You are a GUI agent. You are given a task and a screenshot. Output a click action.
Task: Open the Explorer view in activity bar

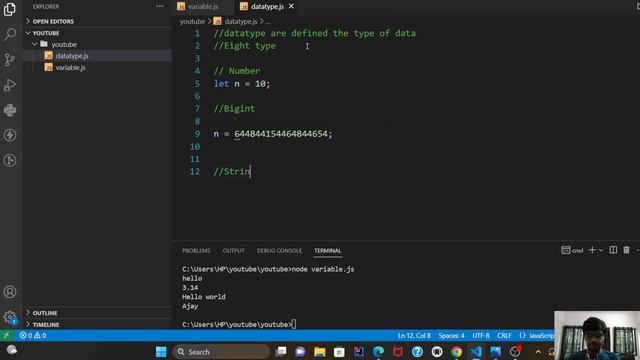pyautogui.click(x=10, y=9)
